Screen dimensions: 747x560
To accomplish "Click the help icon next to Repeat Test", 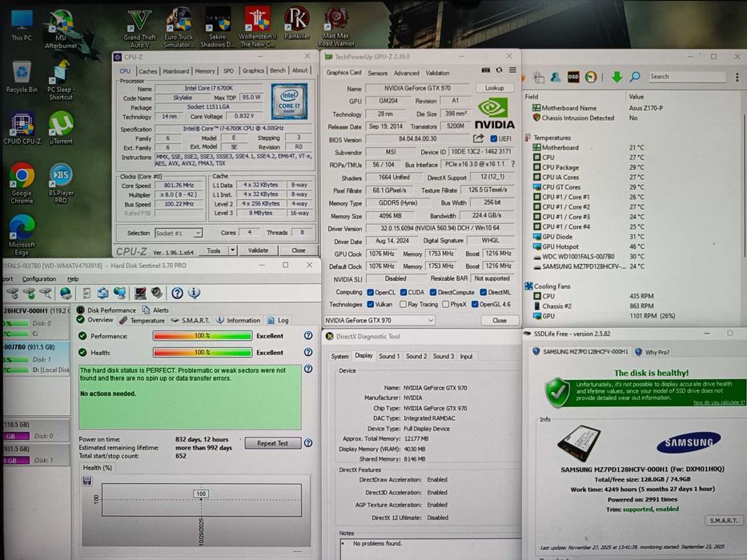I will (x=308, y=443).
